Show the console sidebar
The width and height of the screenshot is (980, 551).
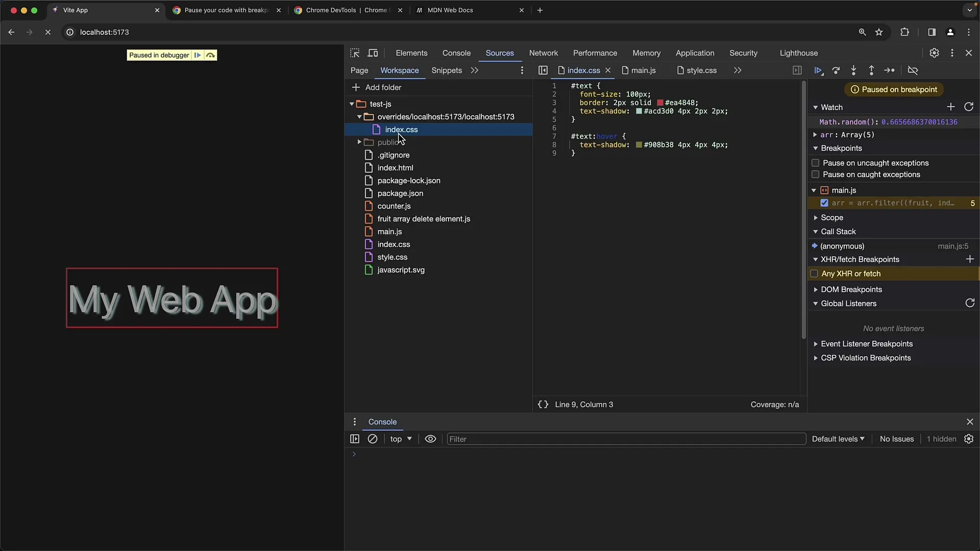coord(355,439)
